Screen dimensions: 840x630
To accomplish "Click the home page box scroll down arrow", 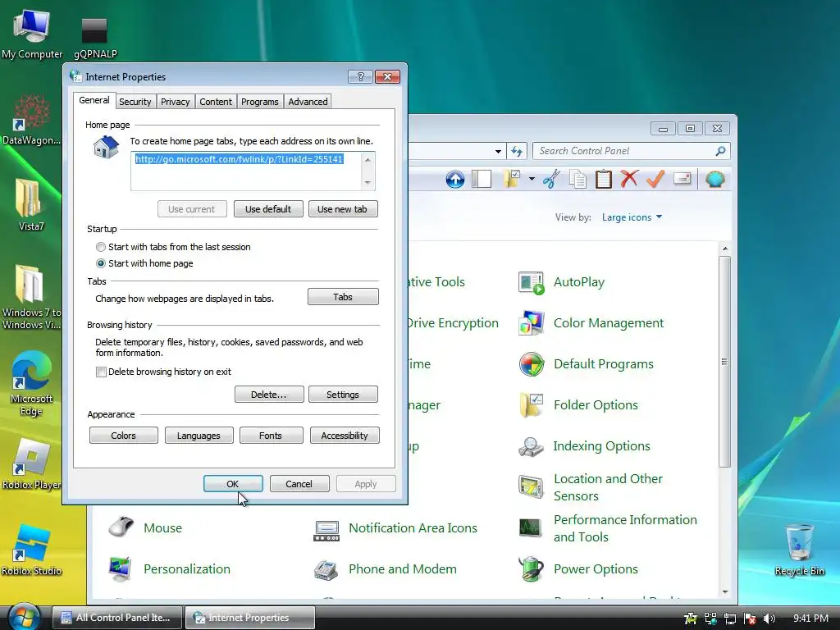I will click(367, 183).
